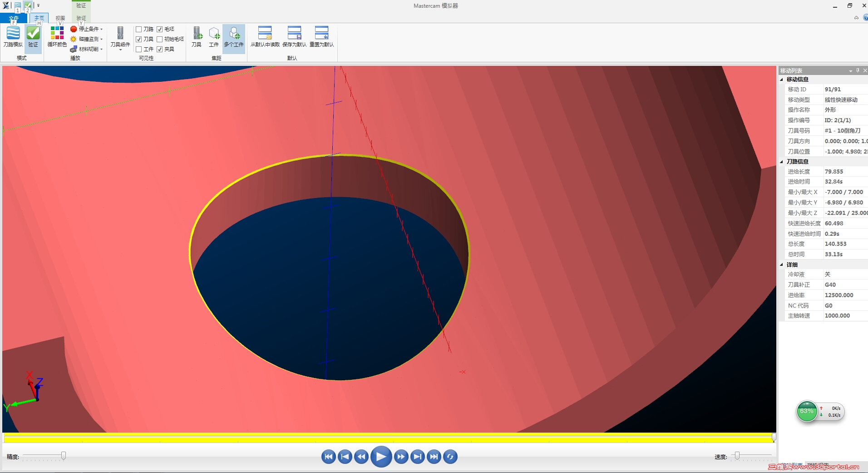Open the 移动列表 panel options dropdown
This screenshot has height=473, width=868.
coord(850,70)
